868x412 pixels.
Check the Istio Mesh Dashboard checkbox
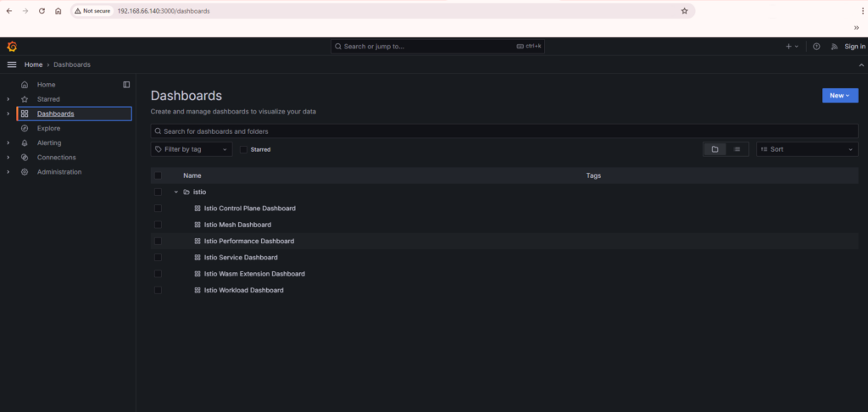[x=158, y=225]
